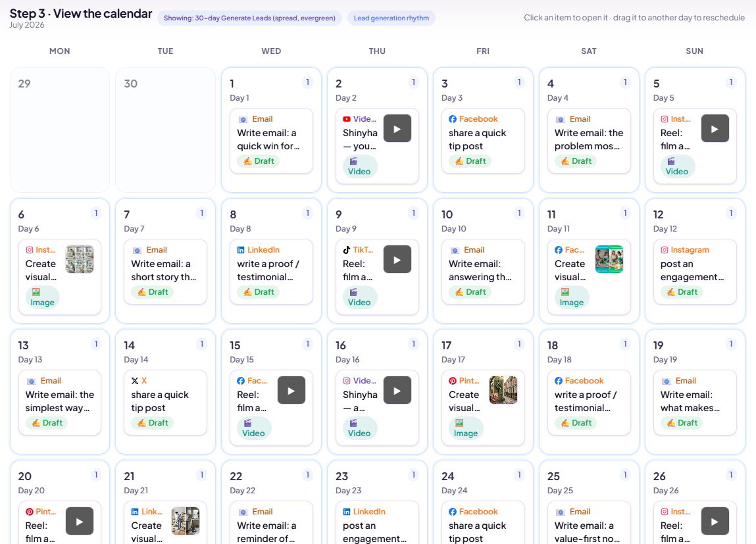Click the Email icon on July 1 card

point(243,119)
